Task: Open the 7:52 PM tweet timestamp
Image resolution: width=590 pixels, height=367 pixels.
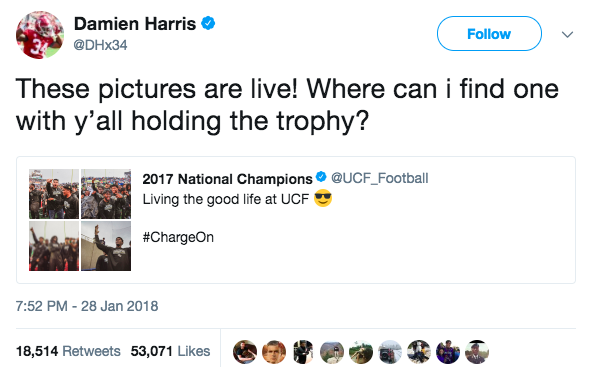Action: [x=87, y=306]
